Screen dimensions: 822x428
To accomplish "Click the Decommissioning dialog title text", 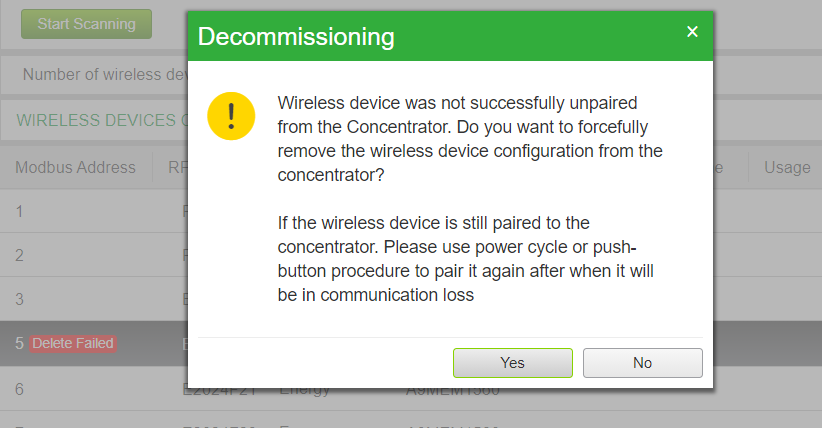I will [x=296, y=37].
